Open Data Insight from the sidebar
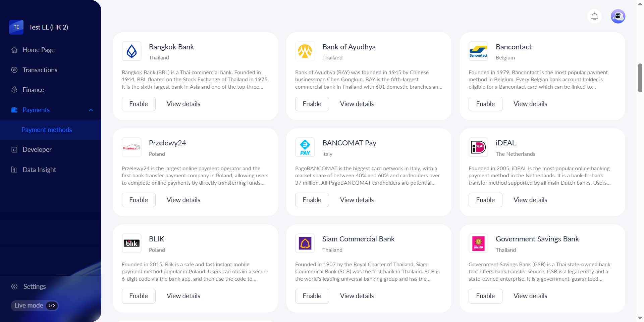Screen dimensions: 644x322 (x=39, y=170)
